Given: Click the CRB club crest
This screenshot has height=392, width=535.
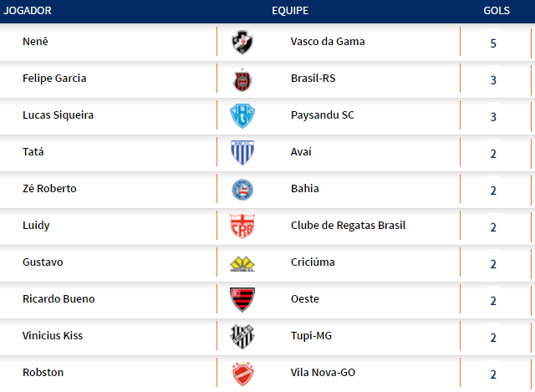Looking at the screenshot, I should click(x=242, y=226).
